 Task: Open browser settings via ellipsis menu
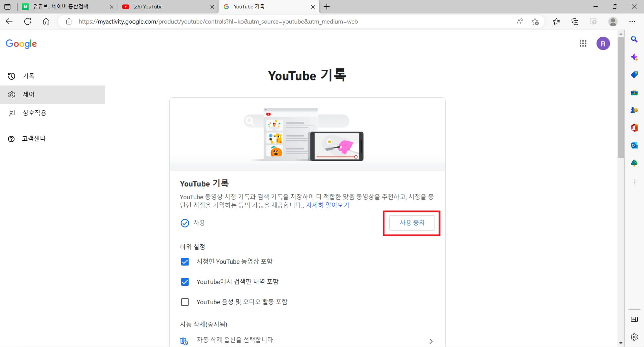click(633, 21)
